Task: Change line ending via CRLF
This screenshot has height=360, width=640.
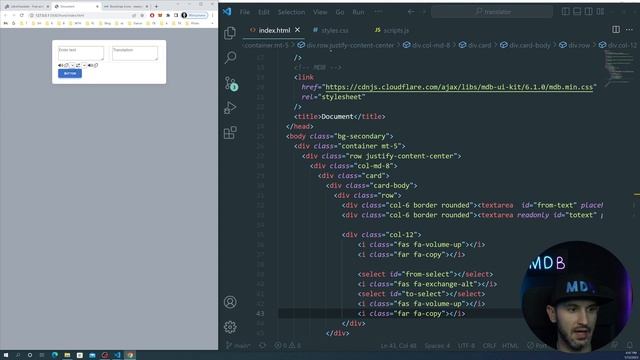Action: pyautogui.click(x=489, y=345)
